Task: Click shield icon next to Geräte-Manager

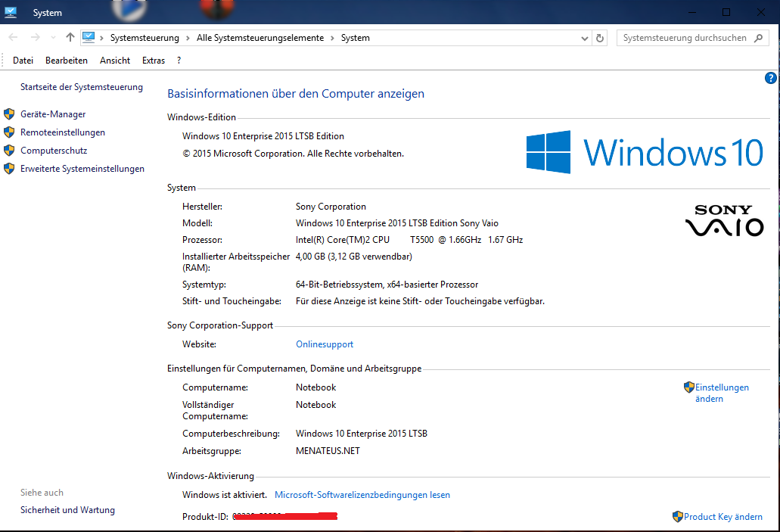Action: [9, 114]
